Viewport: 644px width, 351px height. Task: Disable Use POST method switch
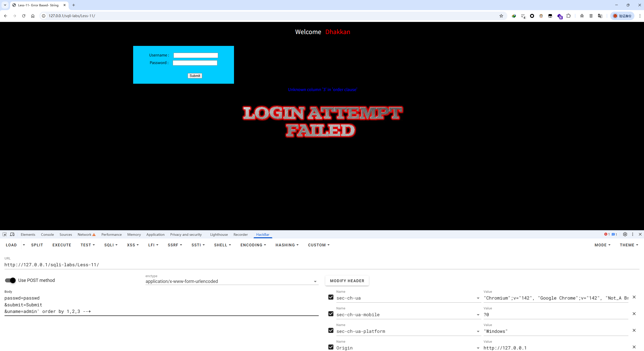(10, 280)
